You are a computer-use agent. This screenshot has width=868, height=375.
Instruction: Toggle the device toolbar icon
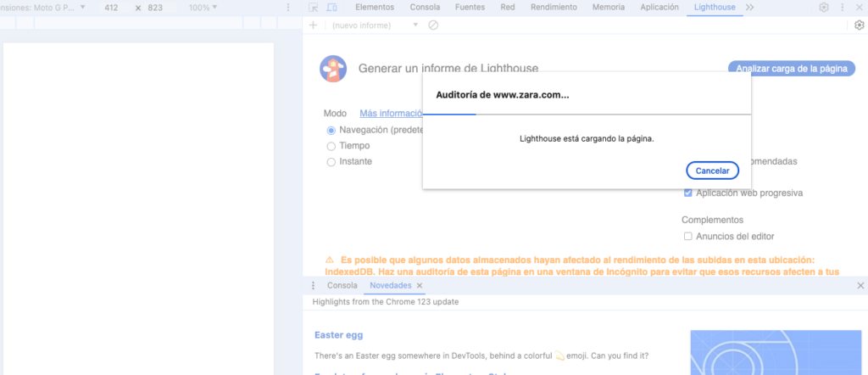coord(331,7)
